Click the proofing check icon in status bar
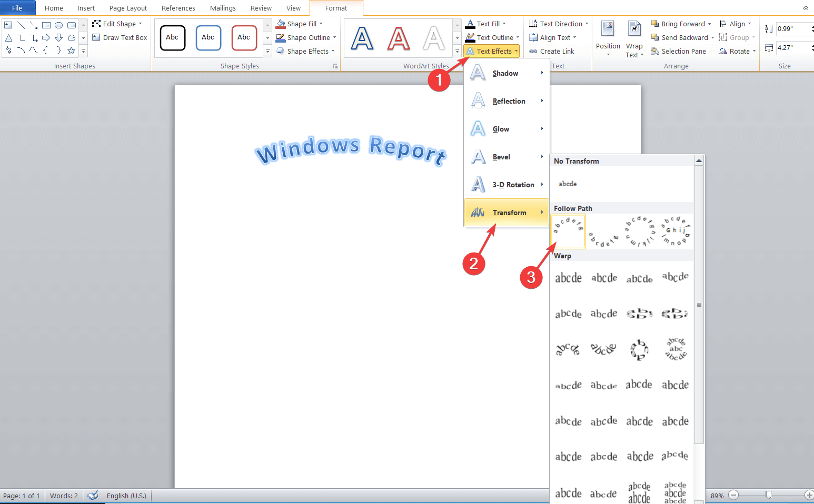Viewport: 814px width, 504px height. (x=93, y=496)
